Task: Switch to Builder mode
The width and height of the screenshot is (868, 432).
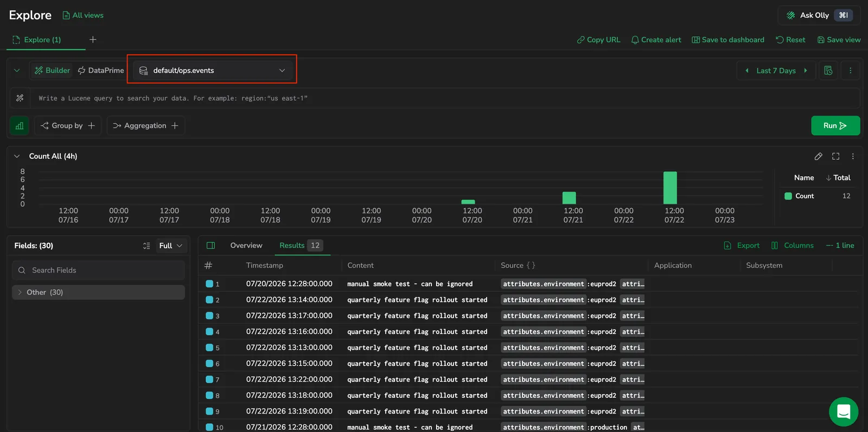Action: pos(52,70)
